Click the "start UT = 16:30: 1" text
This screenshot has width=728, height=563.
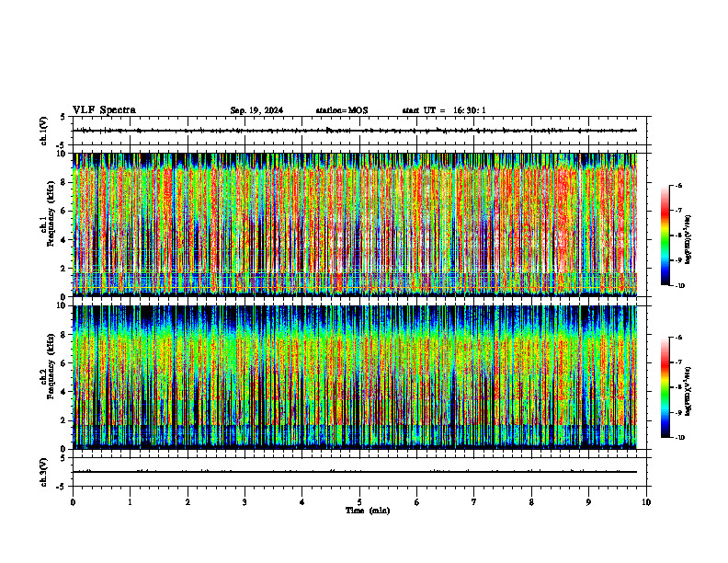(x=444, y=110)
